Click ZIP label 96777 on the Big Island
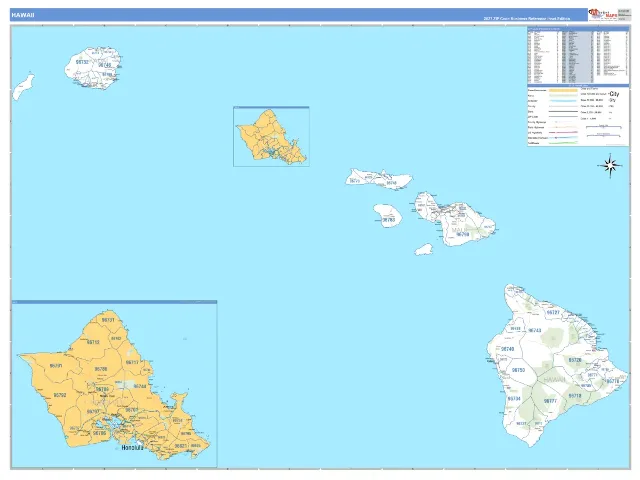The image size is (640, 480). point(550,401)
